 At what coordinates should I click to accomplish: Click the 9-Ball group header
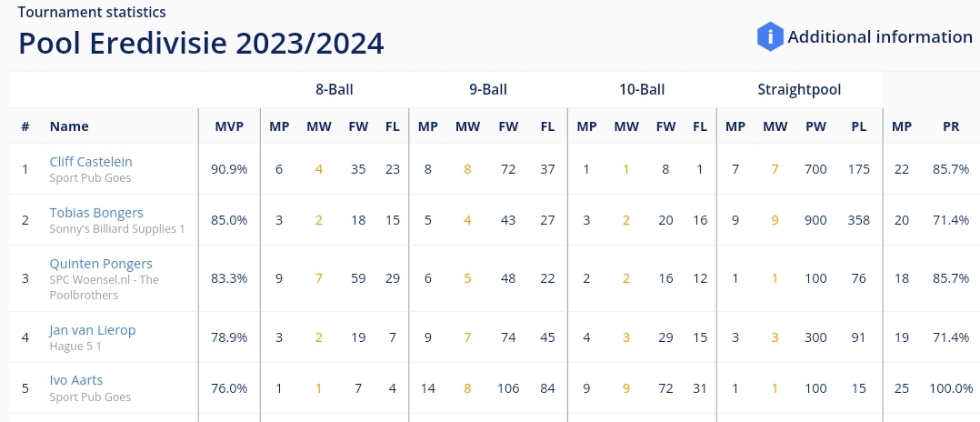tap(488, 89)
